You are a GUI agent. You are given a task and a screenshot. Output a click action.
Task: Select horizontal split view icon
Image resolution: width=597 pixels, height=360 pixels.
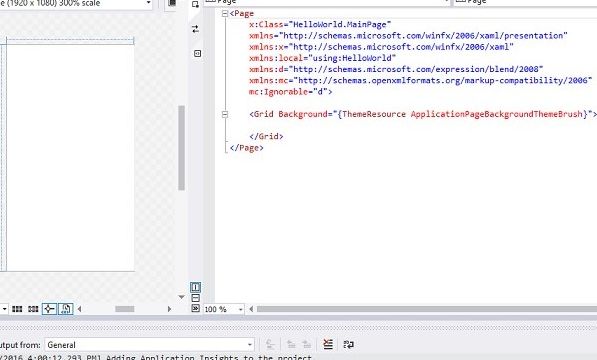(196, 298)
